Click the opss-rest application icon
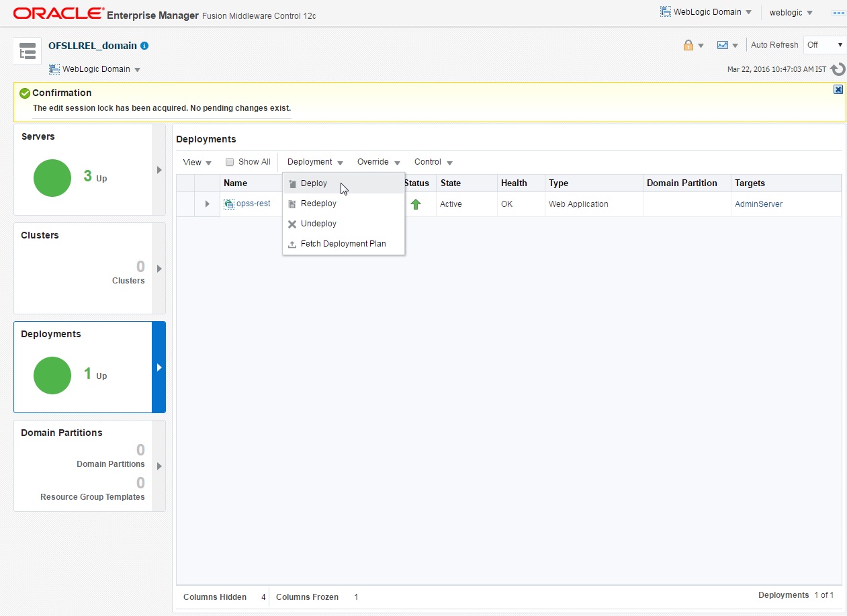This screenshot has width=847, height=616. pos(229,204)
